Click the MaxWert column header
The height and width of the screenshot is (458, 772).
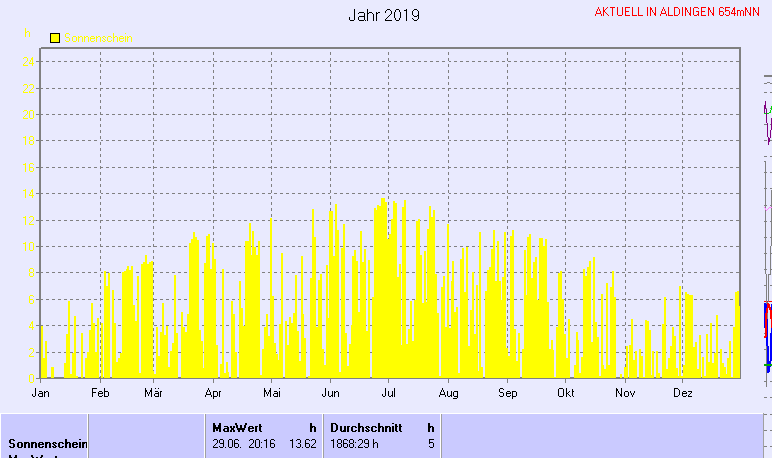tap(237, 427)
